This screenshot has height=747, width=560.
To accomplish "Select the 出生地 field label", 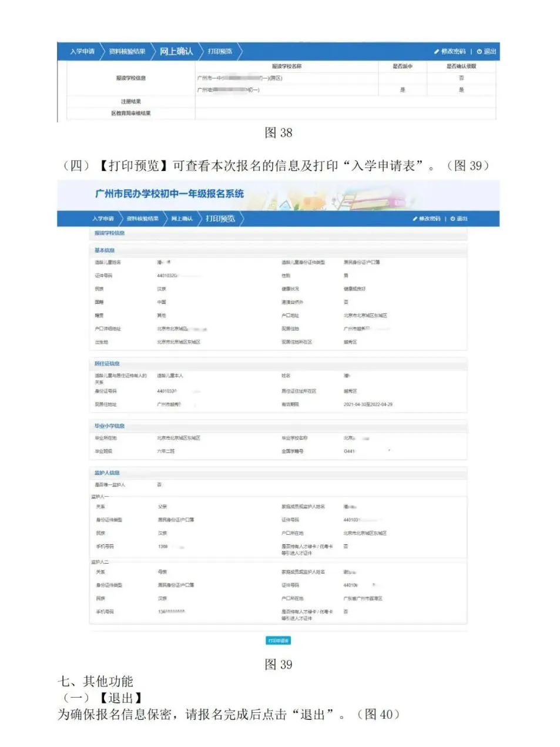I will click(102, 342).
